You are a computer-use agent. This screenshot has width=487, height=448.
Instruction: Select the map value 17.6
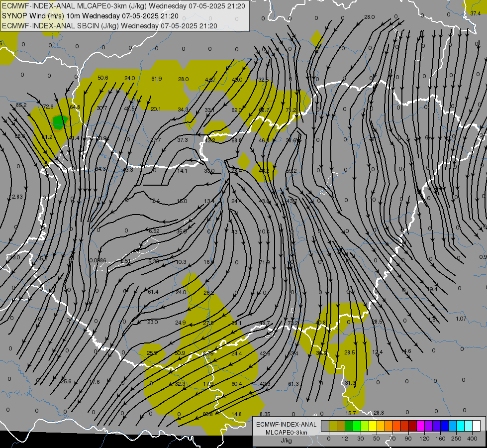(x=95, y=382)
